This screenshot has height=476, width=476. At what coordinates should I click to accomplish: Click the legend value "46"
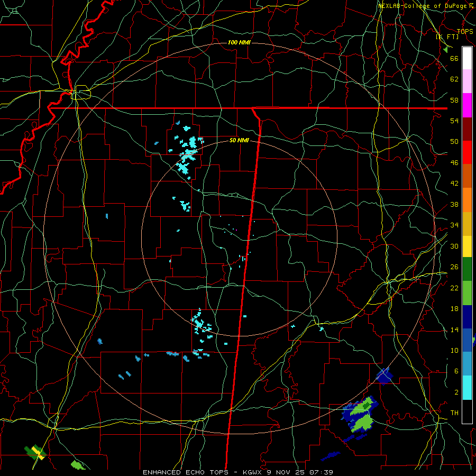454,163
